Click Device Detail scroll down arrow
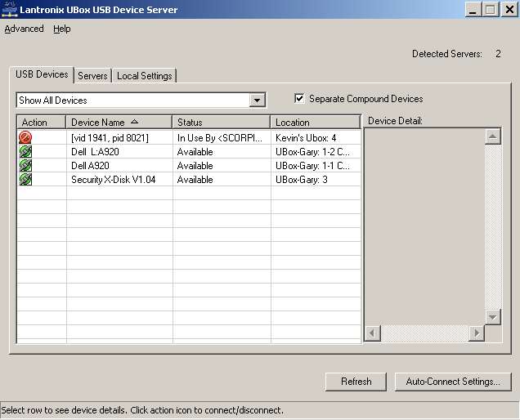The image size is (520, 420). pos(492,316)
